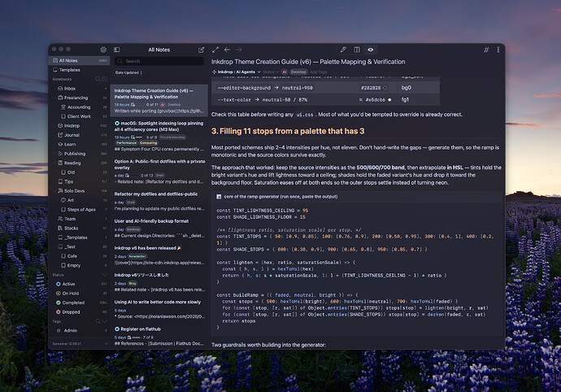
Task: Search tags magnifier in Tags section
Action: (98, 321)
